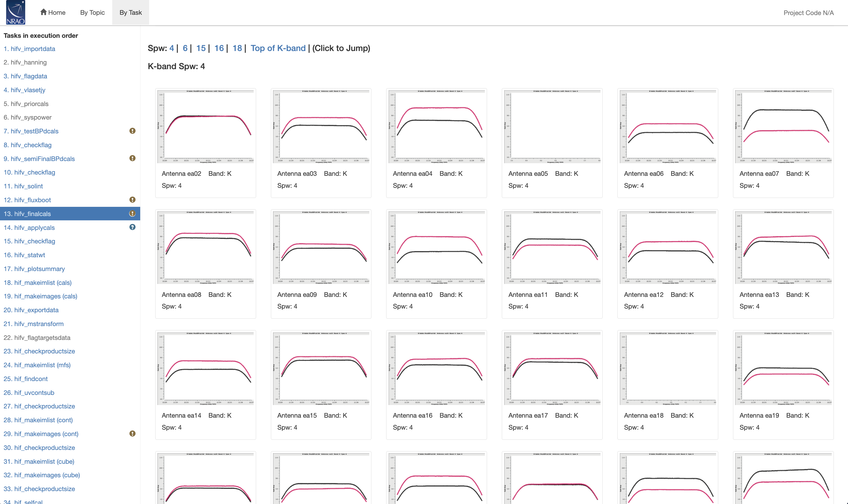Open task 16 hifv_statwt

coord(24,255)
